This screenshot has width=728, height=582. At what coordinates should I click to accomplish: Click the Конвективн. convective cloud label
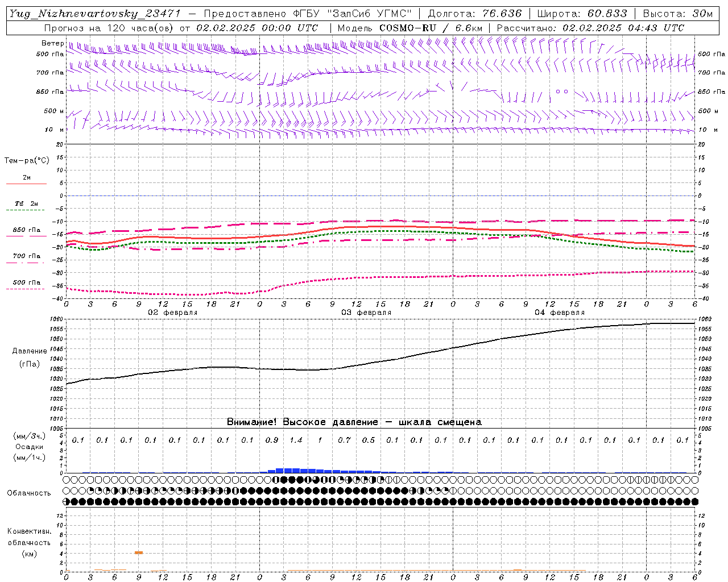point(29,531)
